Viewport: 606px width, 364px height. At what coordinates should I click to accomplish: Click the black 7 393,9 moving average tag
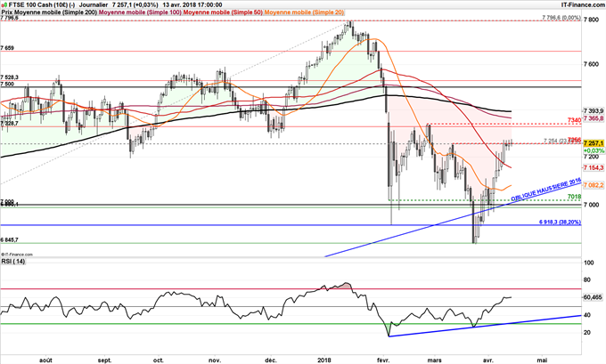point(594,110)
